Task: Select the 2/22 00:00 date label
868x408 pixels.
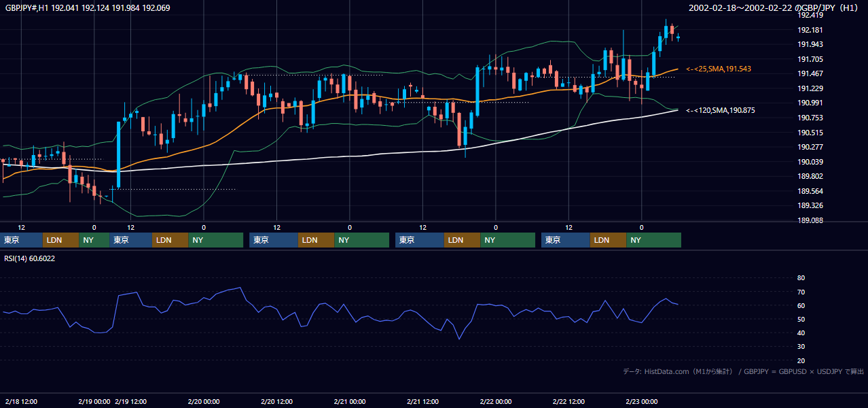Action: [x=496, y=402]
